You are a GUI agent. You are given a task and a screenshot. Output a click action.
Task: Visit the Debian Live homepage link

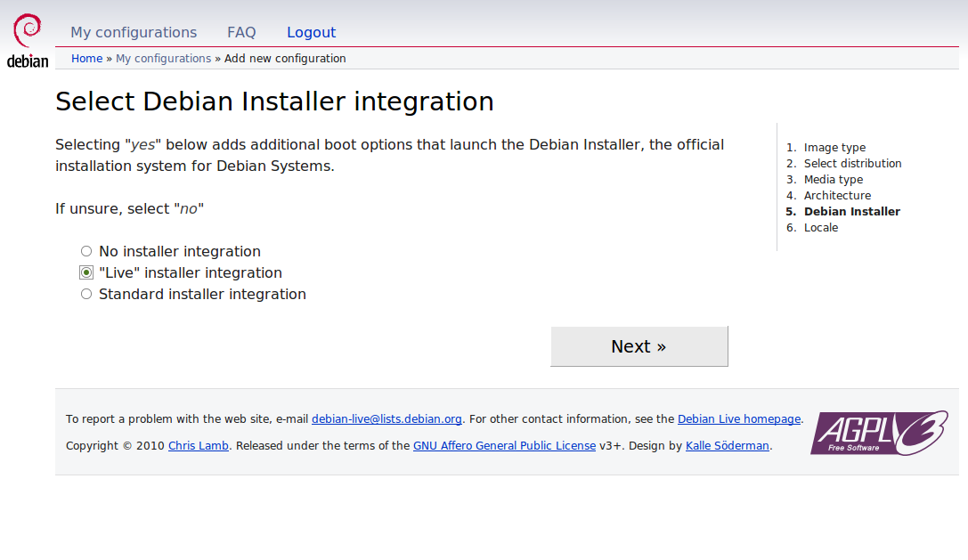pos(739,419)
